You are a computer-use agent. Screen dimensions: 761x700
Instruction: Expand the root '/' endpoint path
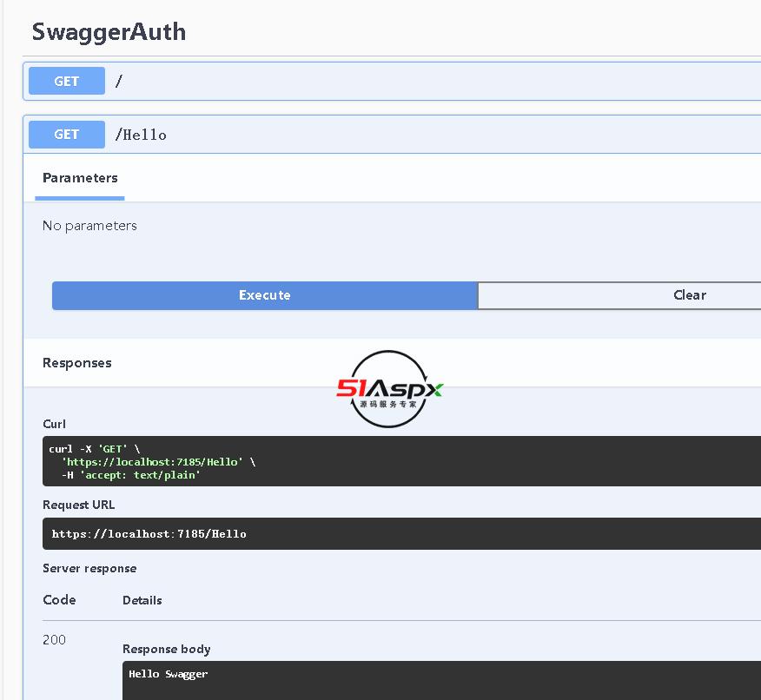point(119,82)
